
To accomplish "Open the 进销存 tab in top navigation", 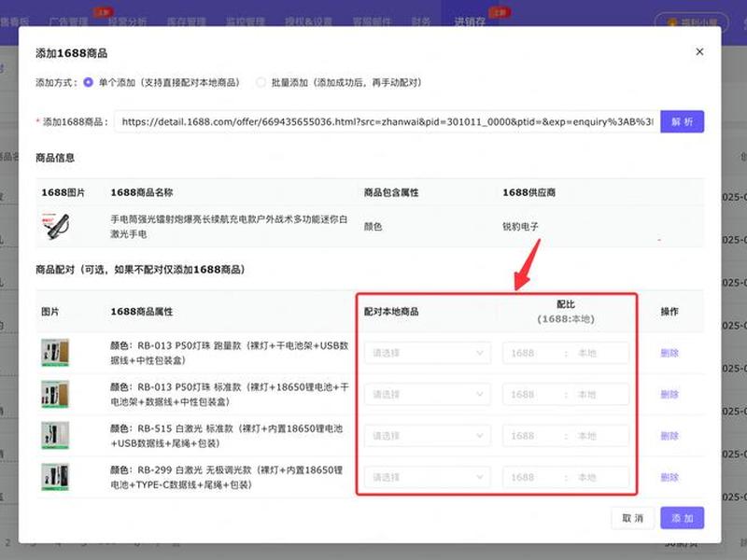I will coord(470,21).
